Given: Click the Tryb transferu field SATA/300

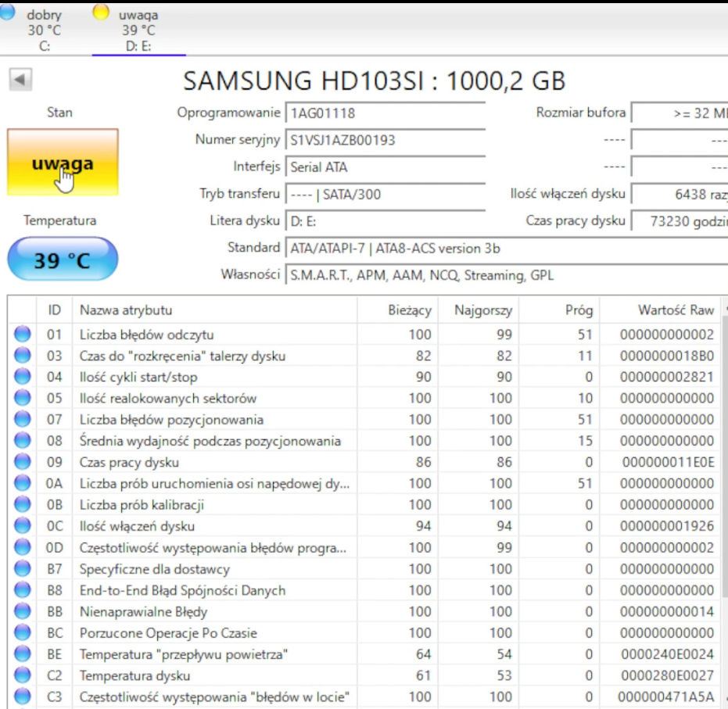Looking at the screenshot, I should [x=386, y=194].
